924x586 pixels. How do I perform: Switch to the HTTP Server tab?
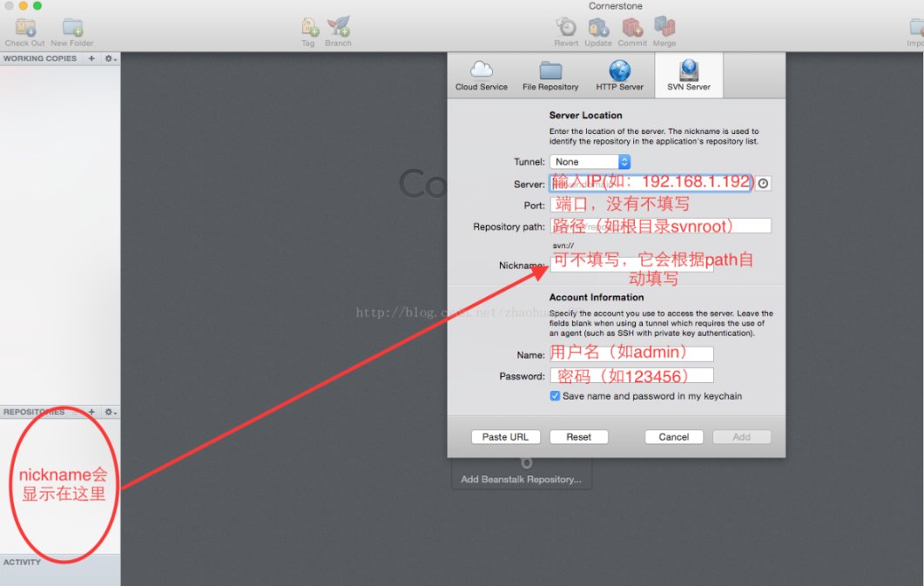pyautogui.click(x=619, y=76)
